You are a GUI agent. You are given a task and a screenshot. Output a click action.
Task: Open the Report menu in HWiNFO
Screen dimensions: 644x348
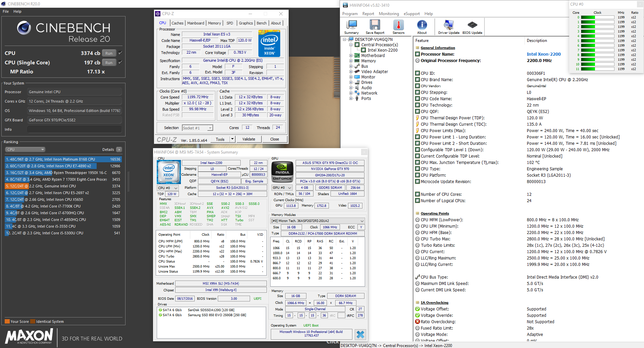click(368, 14)
